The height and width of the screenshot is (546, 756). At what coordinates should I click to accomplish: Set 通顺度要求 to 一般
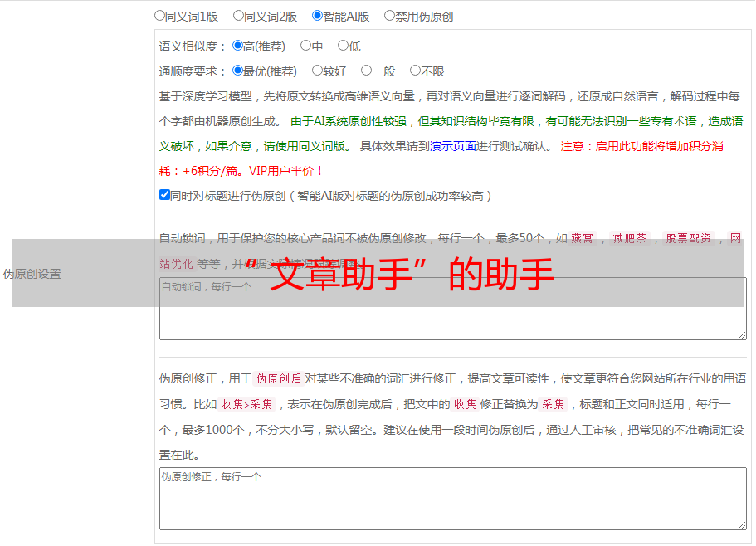(366, 71)
